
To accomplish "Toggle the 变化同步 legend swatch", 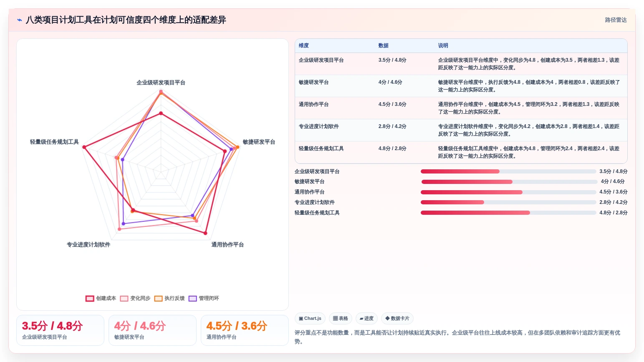I will click(x=124, y=299).
